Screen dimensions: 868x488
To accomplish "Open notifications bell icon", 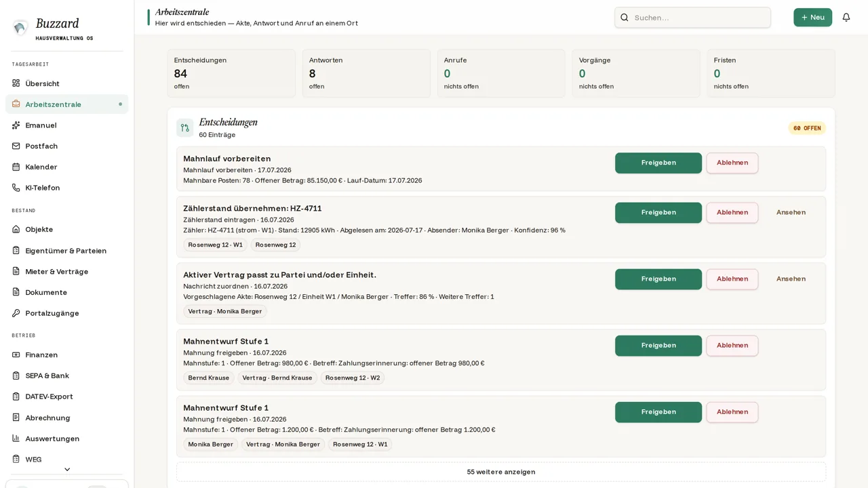I will 846,18.
